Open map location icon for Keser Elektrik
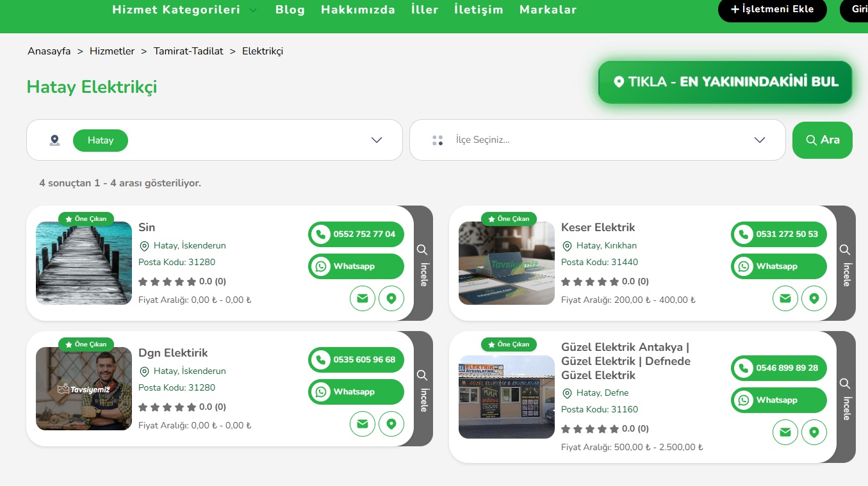The width and height of the screenshot is (868, 486). tap(814, 298)
